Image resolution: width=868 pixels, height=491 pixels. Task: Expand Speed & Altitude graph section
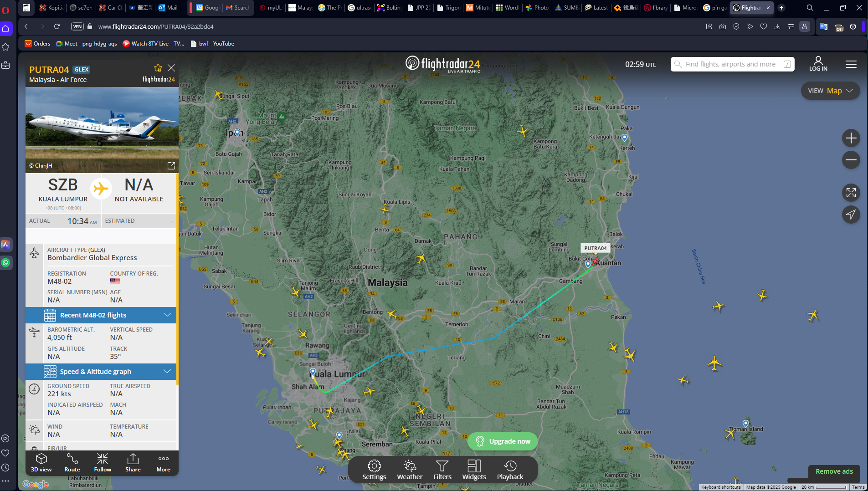[101, 372]
